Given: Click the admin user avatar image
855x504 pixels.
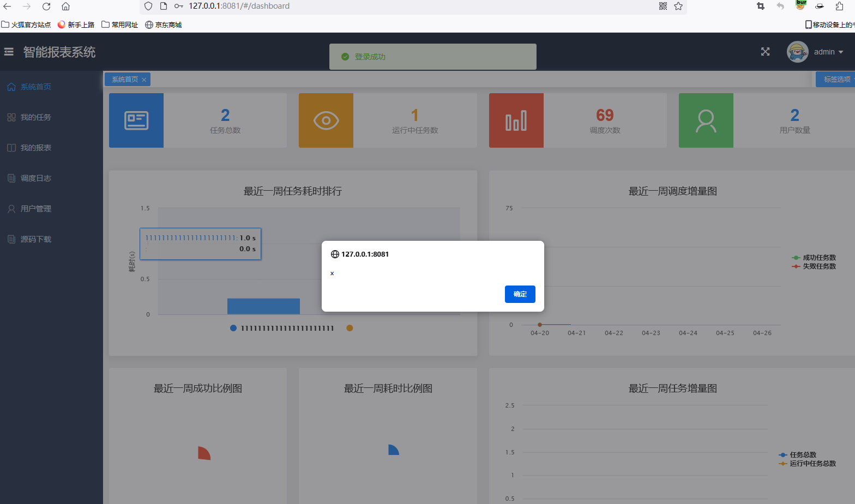Looking at the screenshot, I should click(x=797, y=52).
